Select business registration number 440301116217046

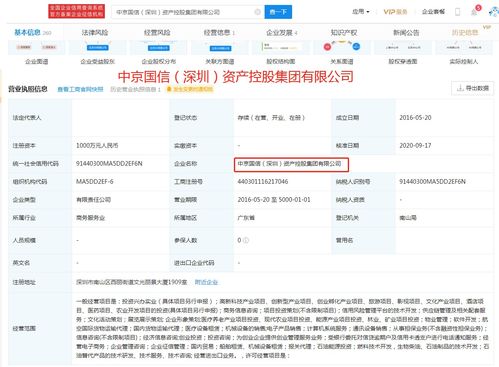tap(263, 181)
